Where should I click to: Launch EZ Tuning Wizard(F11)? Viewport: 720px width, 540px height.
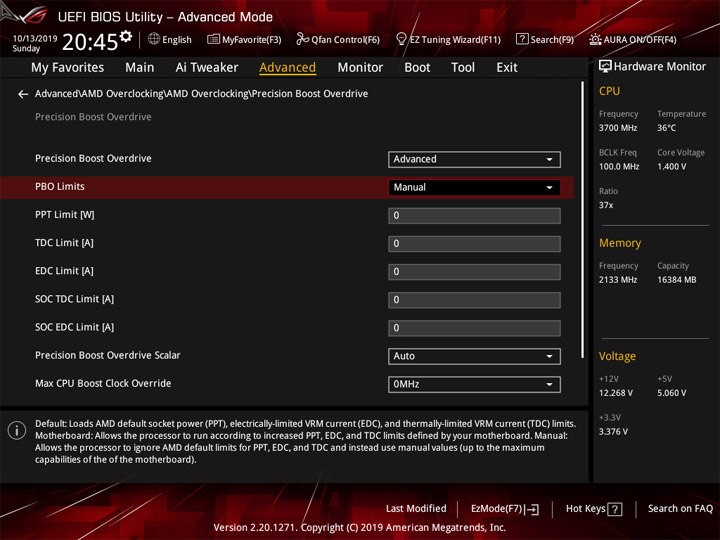click(x=448, y=39)
